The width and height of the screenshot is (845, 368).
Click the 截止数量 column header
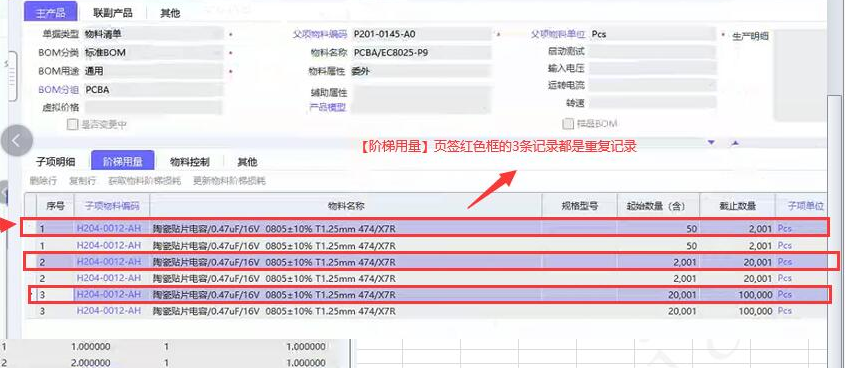(737, 205)
